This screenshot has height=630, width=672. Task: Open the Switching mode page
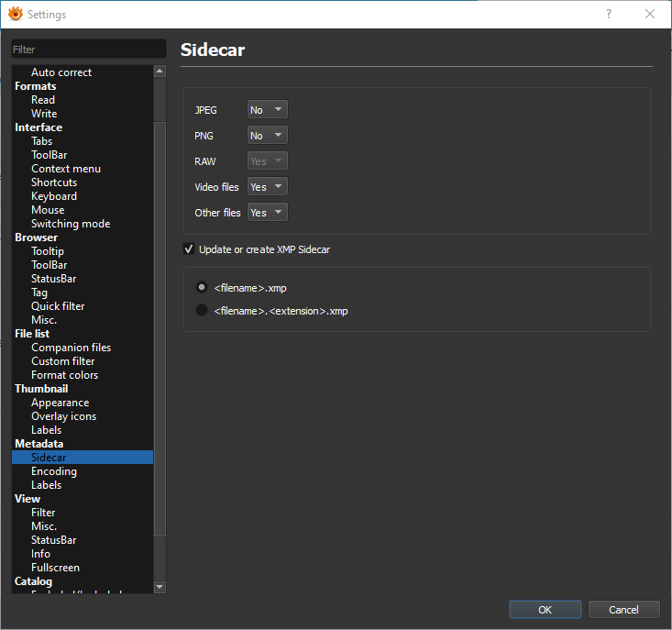[x=71, y=223]
